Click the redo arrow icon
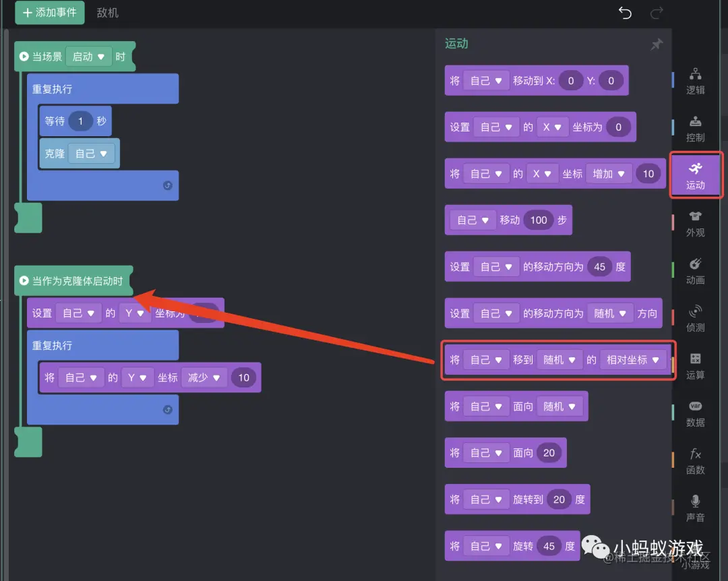The width and height of the screenshot is (728, 581). click(656, 13)
